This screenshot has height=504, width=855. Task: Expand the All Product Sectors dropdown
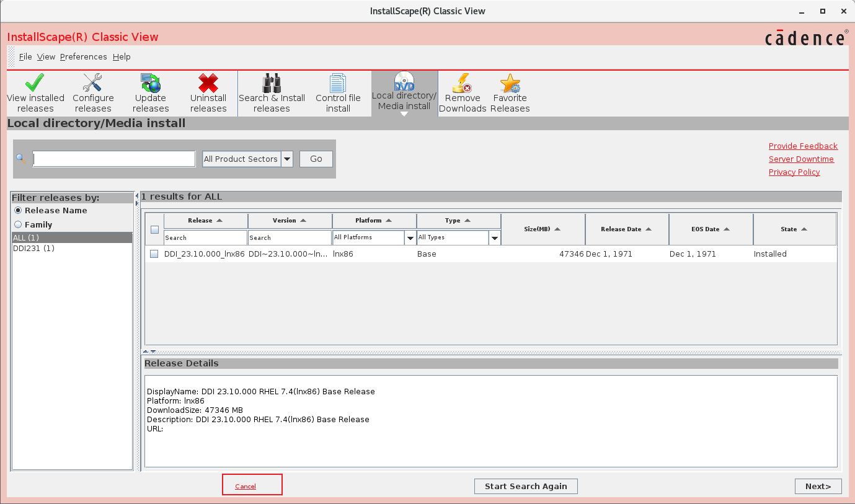click(x=287, y=159)
